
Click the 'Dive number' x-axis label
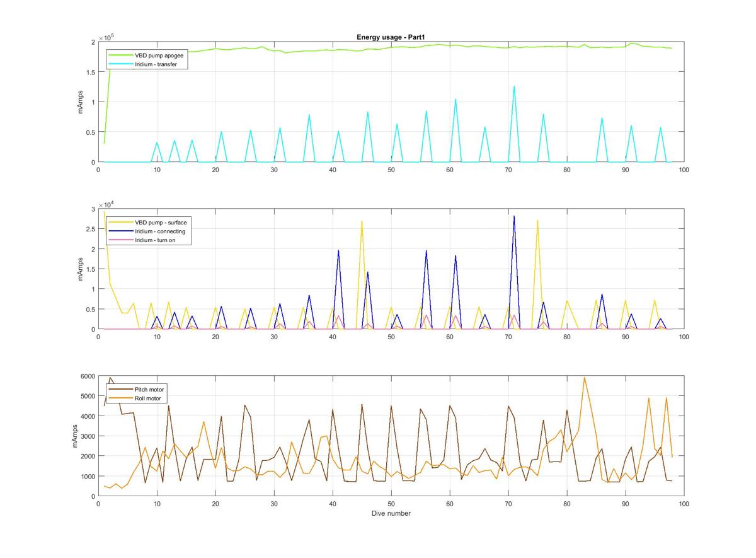point(391,513)
